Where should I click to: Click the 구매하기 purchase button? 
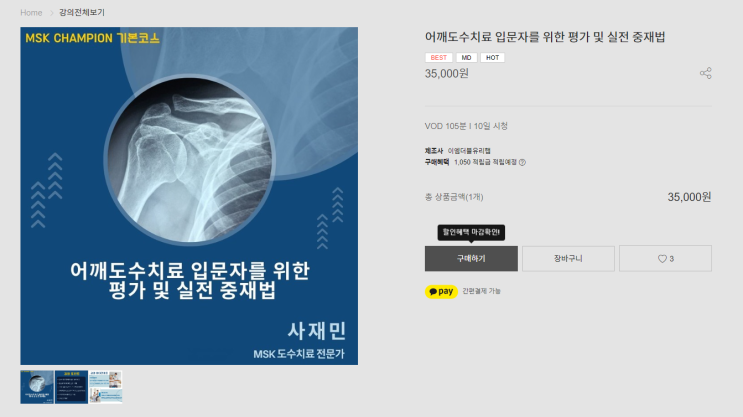tap(471, 258)
